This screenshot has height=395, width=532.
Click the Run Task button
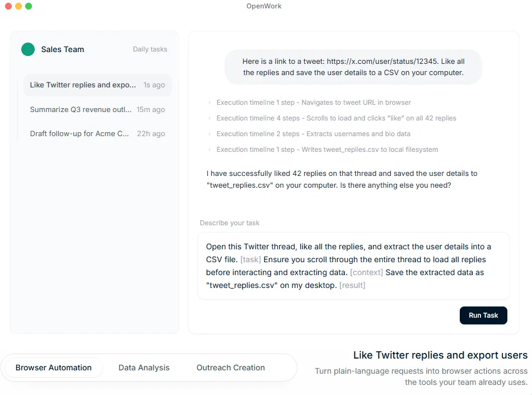[x=483, y=315]
